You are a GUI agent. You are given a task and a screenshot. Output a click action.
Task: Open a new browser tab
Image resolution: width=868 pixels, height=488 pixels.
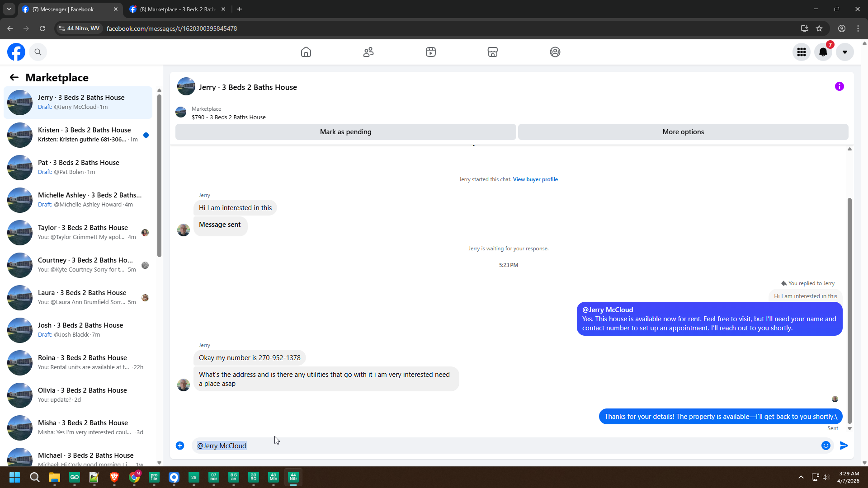point(240,9)
